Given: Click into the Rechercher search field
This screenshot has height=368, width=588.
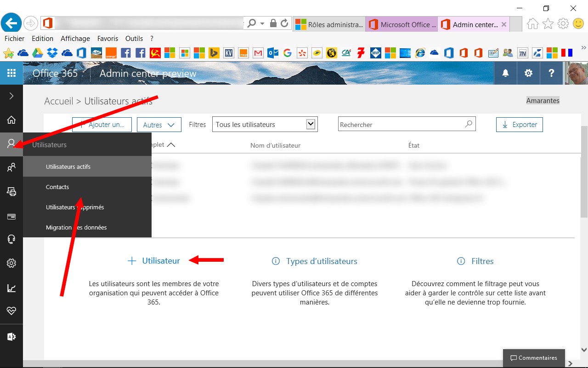Looking at the screenshot, I should tap(407, 124).
